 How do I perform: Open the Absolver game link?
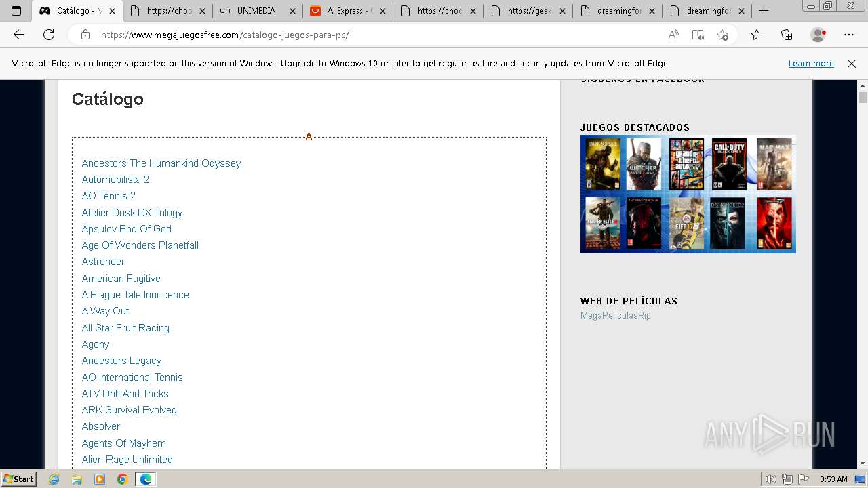point(101,426)
